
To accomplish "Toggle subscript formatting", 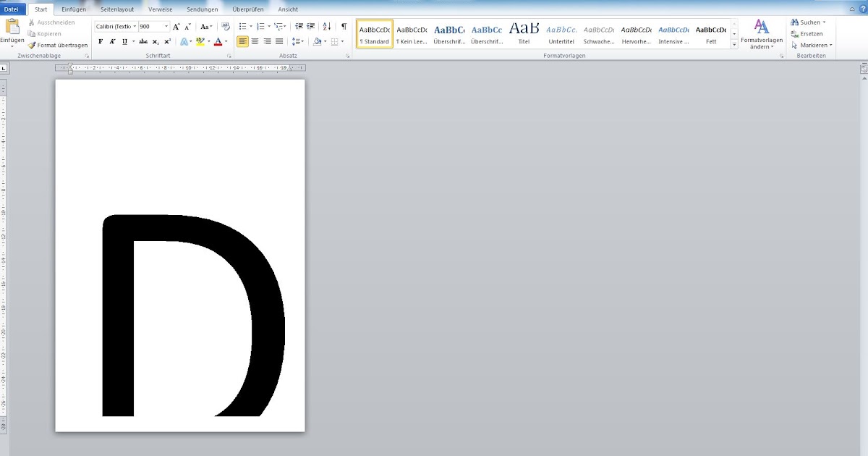I will pos(156,42).
